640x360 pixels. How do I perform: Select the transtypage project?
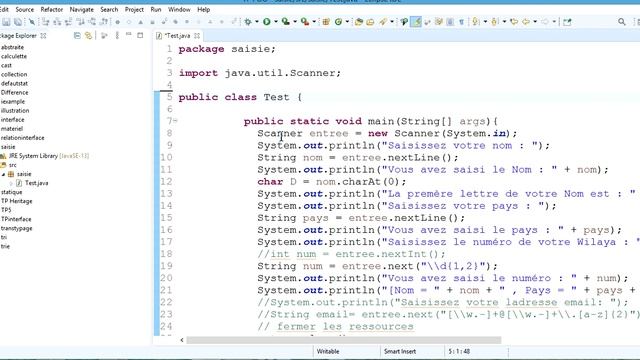coord(16,229)
